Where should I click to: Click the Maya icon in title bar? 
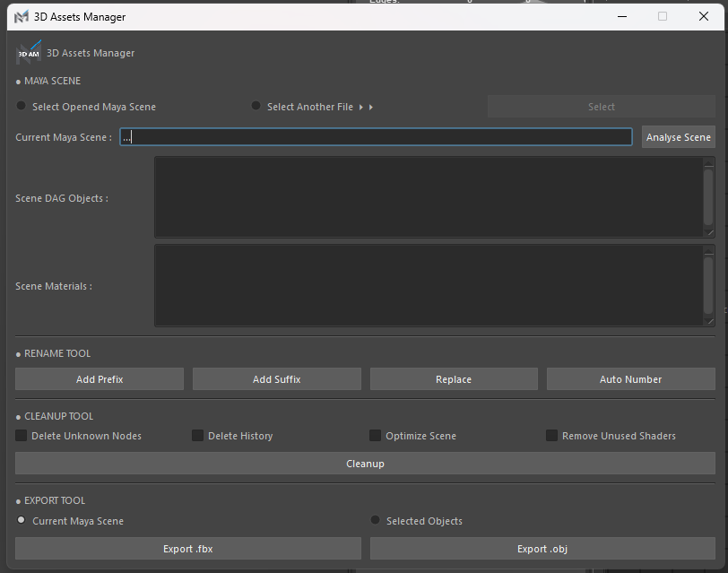point(22,17)
